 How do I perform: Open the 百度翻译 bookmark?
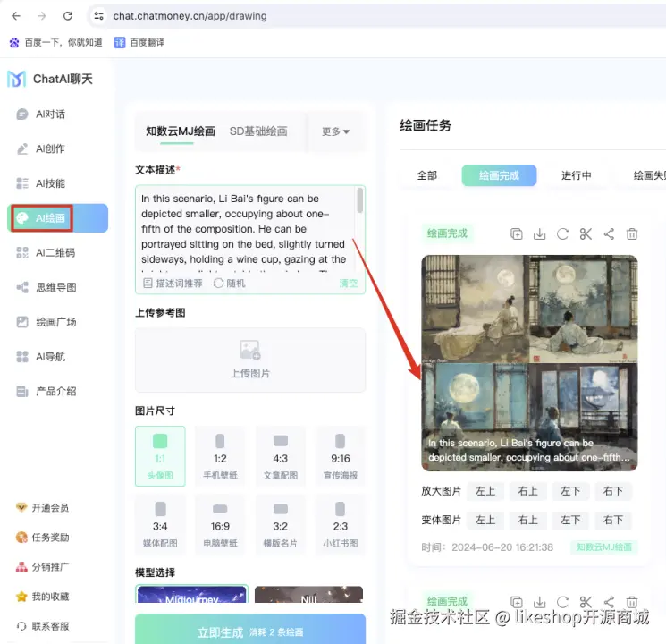(x=139, y=43)
